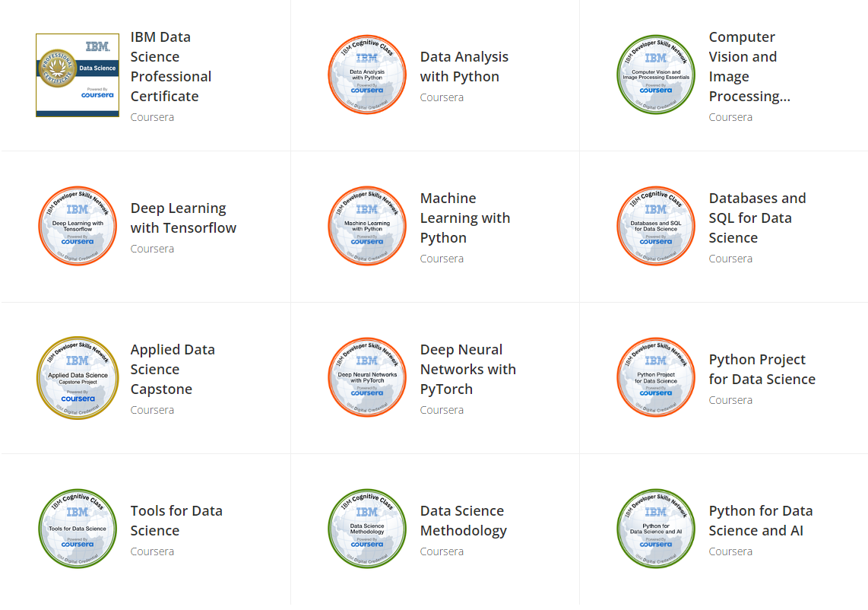The image size is (868, 610).
Task: Open the Databases and SQL for Data Science badge
Action: tap(655, 225)
